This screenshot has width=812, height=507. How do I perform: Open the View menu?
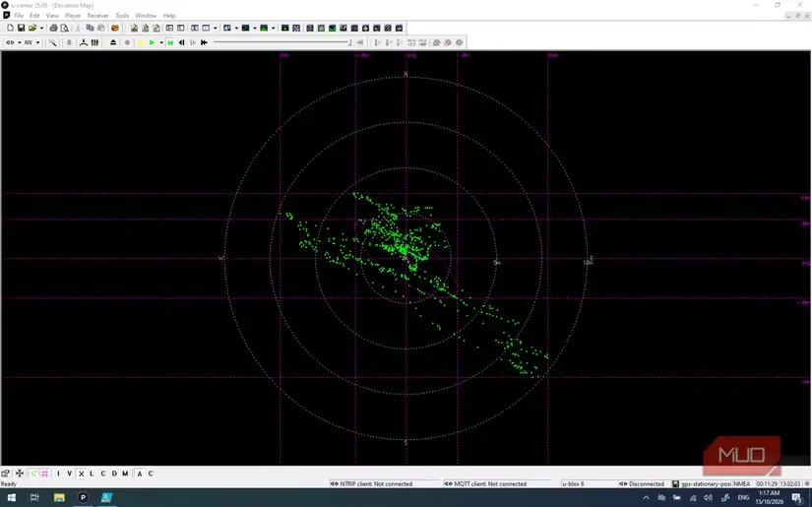click(52, 16)
